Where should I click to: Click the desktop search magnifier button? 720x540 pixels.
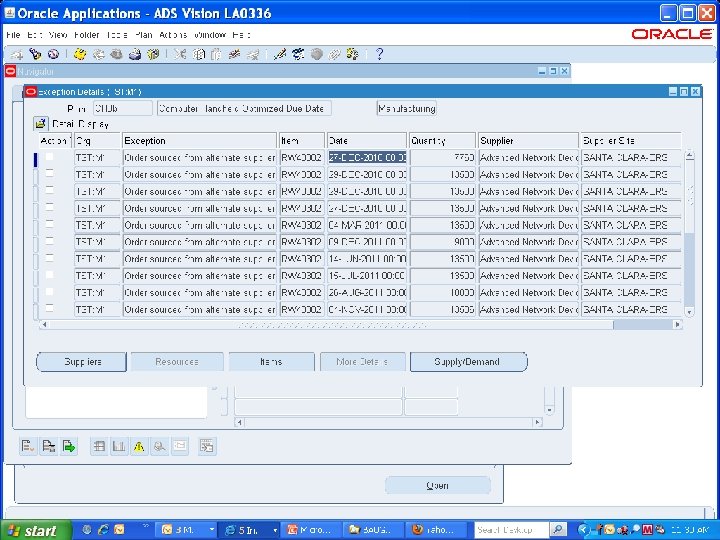pos(557,530)
